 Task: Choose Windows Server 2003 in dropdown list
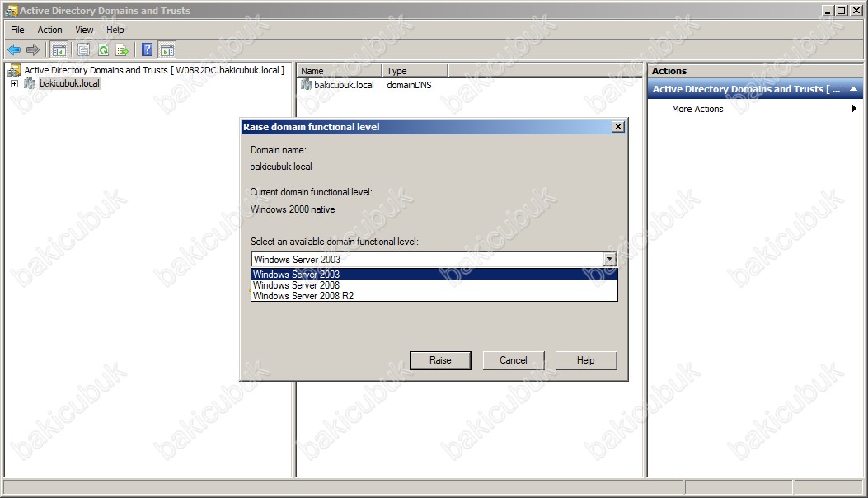(434, 275)
